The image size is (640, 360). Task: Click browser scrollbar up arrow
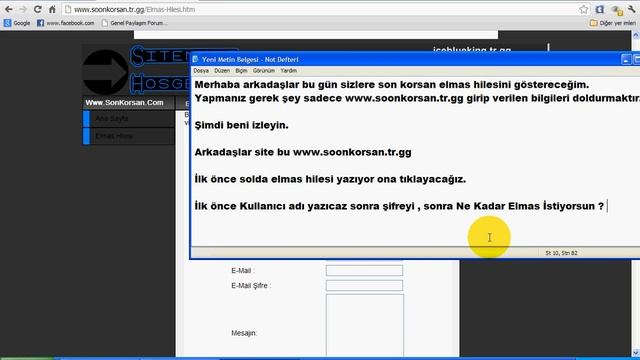tap(636, 36)
